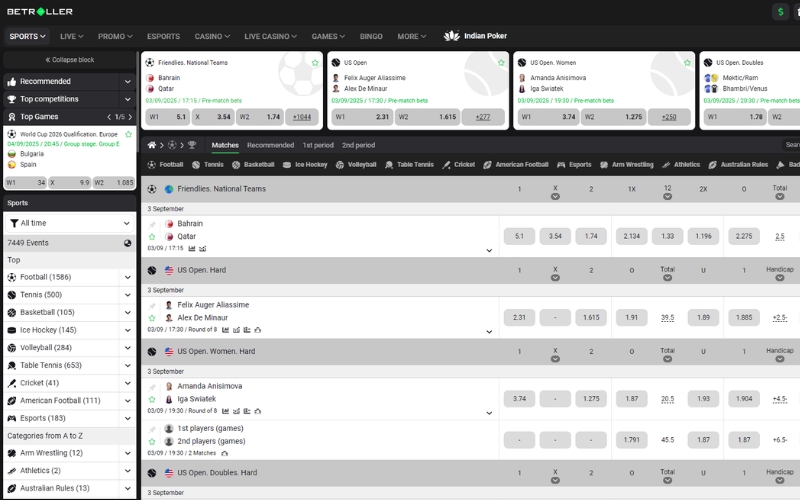
Task: Favorite the Bahrain Qatar card at top
Action: 315,63
